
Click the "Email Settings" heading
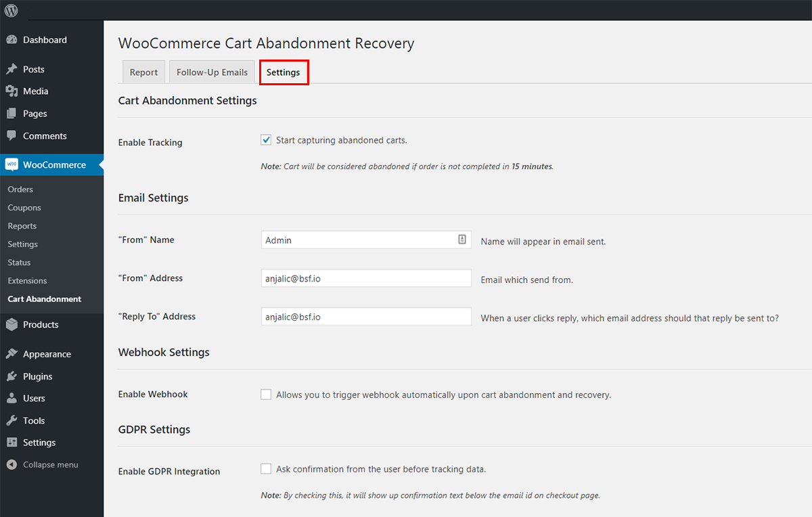click(154, 198)
